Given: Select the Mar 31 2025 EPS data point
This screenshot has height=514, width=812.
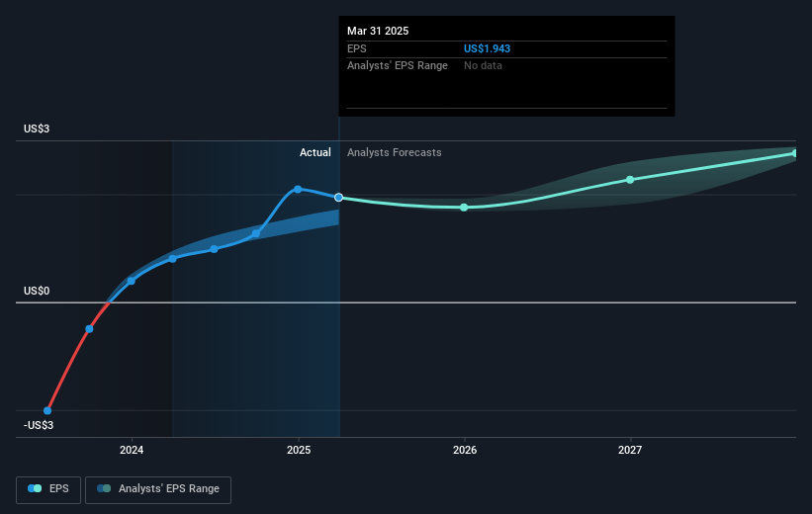Looking at the screenshot, I should pos(338,198).
